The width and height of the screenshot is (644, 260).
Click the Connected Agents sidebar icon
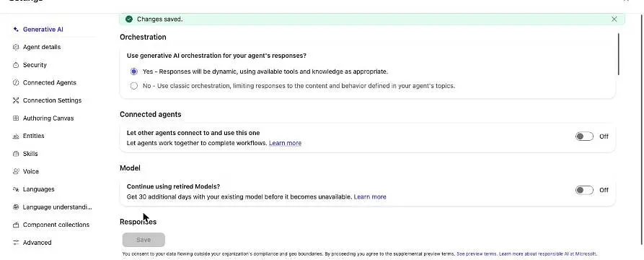click(x=16, y=82)
